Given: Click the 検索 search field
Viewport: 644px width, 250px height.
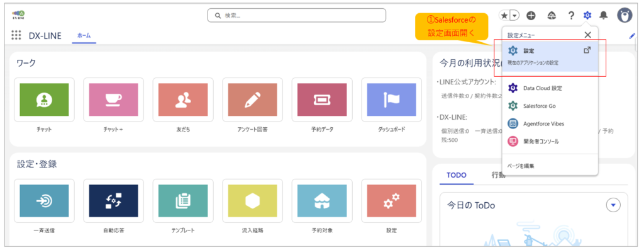Looking at the screenshot, I should click(297, 16).
